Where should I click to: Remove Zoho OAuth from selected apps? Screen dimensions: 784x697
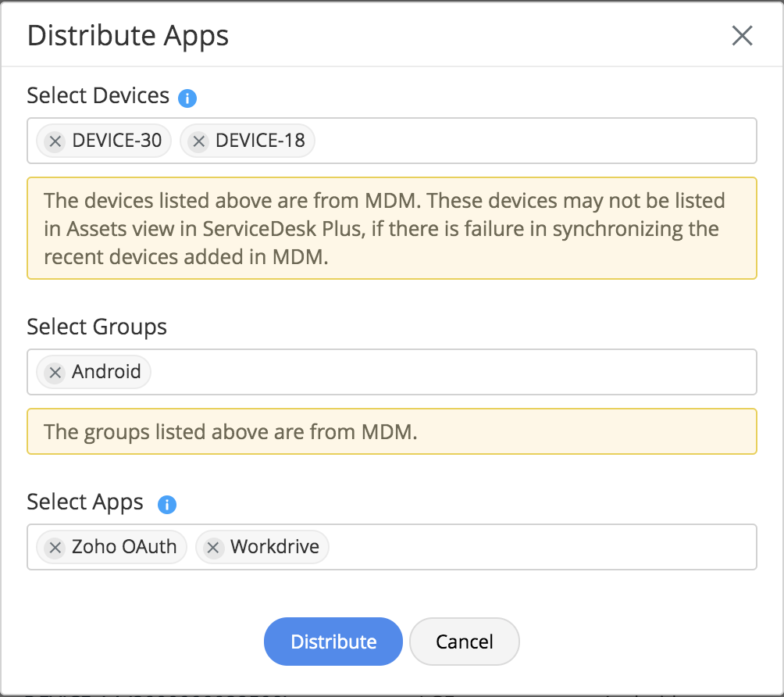(55, 548)
